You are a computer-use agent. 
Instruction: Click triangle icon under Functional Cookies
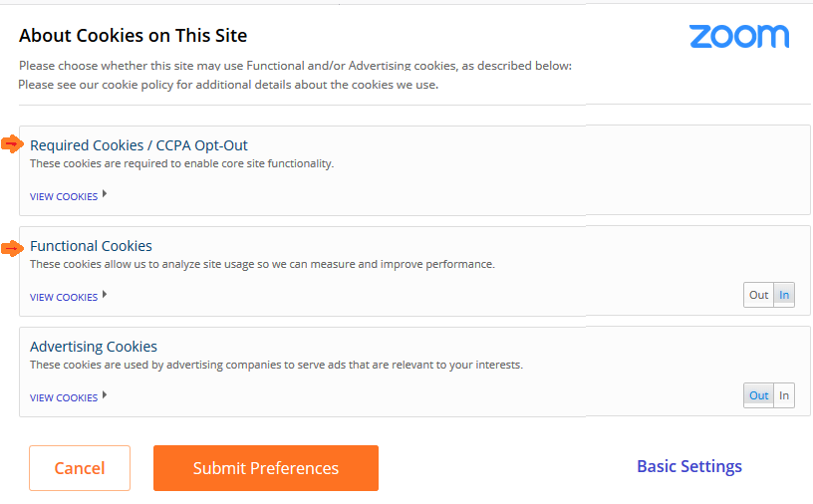105,295
